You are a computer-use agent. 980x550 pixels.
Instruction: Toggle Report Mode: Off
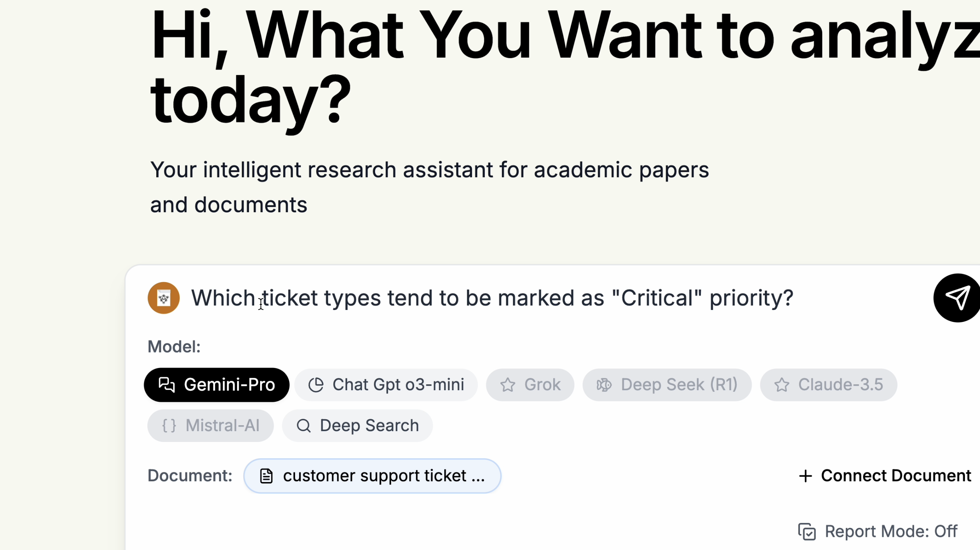pos(891,531)
